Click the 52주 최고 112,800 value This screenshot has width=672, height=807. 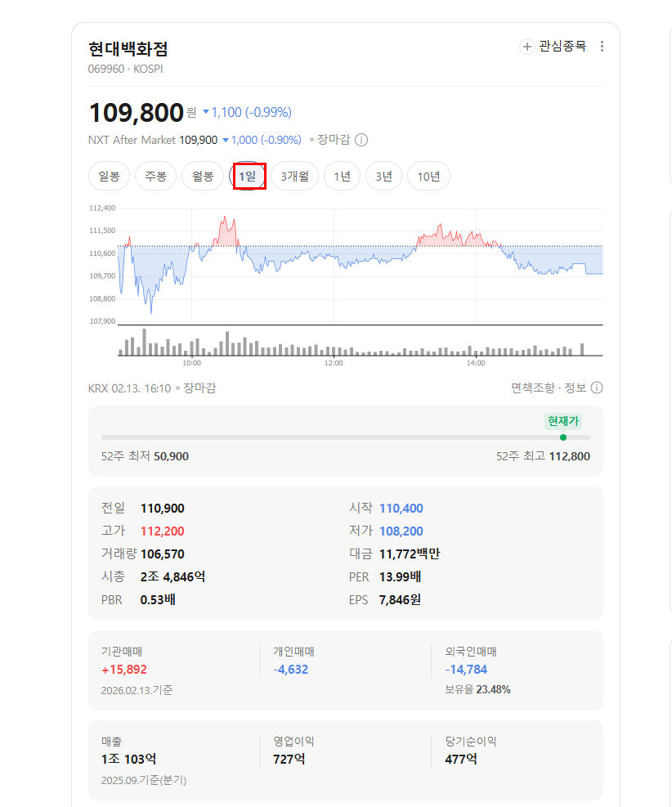(570, 456)
